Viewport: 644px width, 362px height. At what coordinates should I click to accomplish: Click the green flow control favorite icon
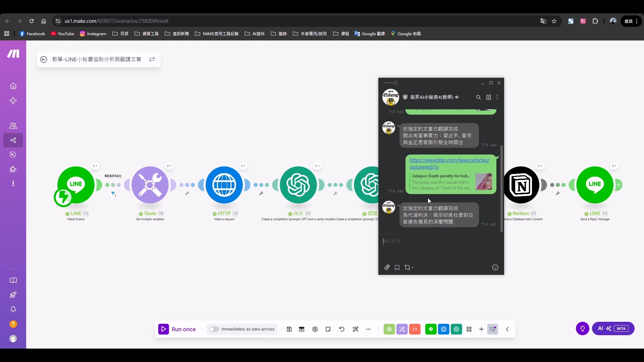[x=389, y=329]
